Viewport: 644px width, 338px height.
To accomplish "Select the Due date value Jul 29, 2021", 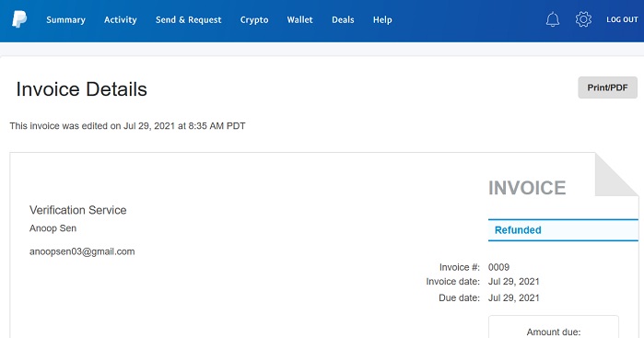I will (513, 297).
